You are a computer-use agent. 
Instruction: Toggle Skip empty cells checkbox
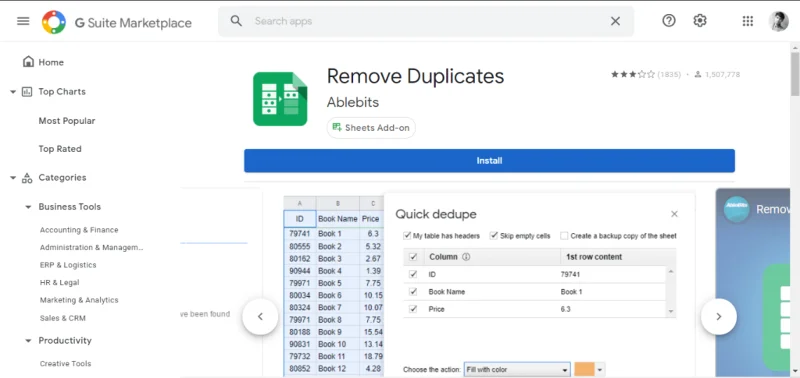coord(493,236)
